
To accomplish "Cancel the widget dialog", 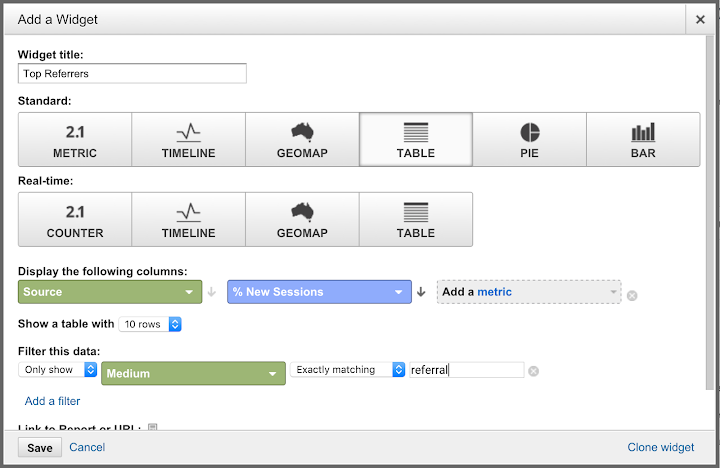I will coord(87,447).
